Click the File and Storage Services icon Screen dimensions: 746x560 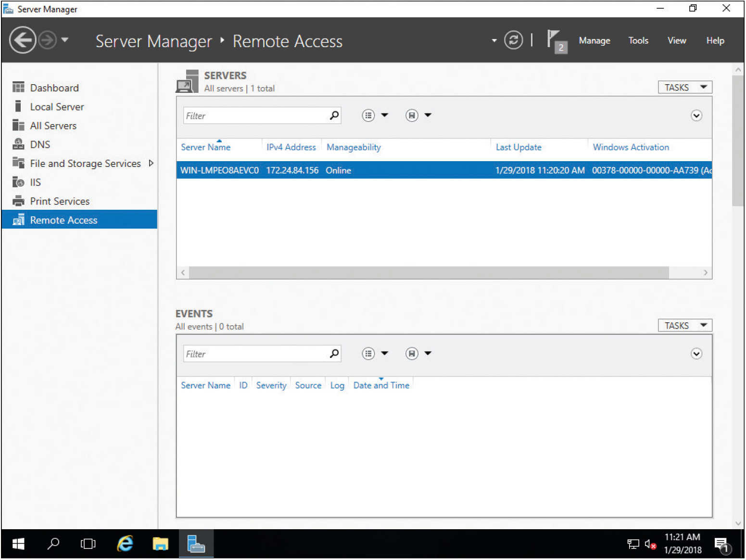point(18,163)
